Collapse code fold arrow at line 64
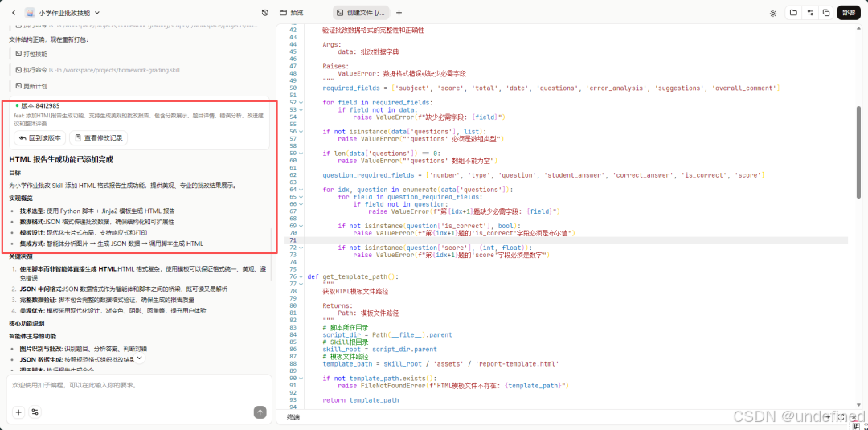868x430 pixels. click(x=301, y=189)
